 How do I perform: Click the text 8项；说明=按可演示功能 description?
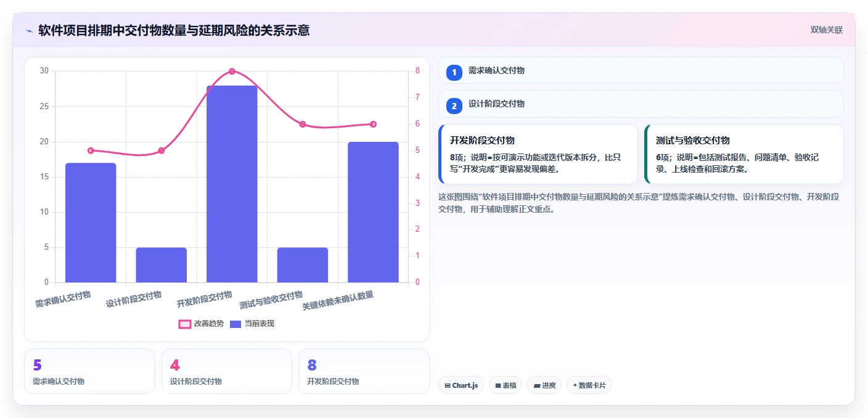click(534, 163)
